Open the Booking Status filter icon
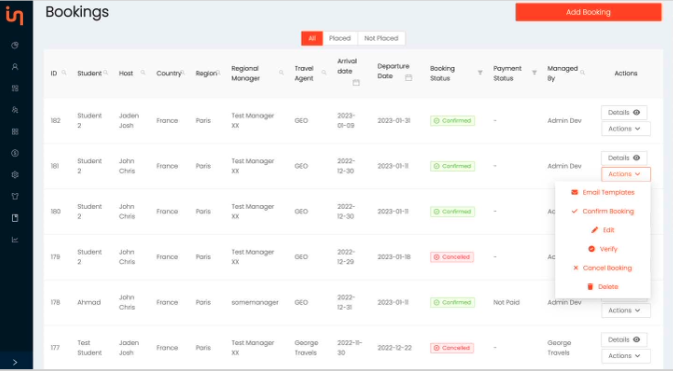 coord(480,73)
